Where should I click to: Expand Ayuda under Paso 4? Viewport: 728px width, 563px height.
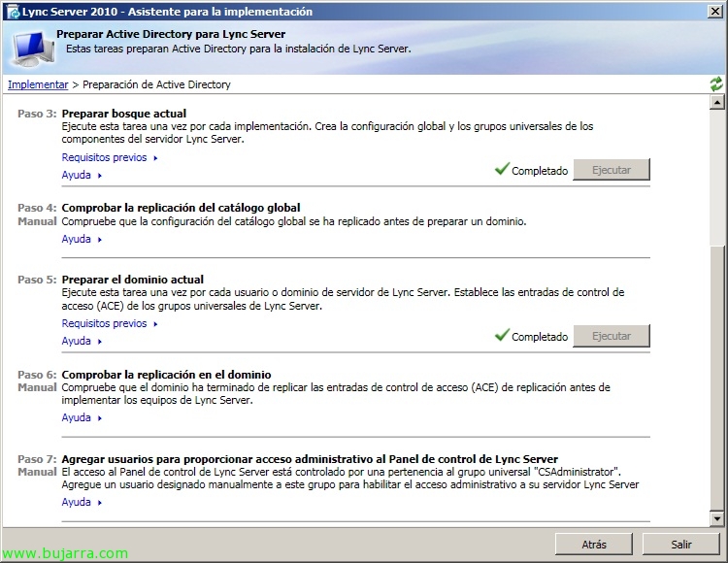82,239
